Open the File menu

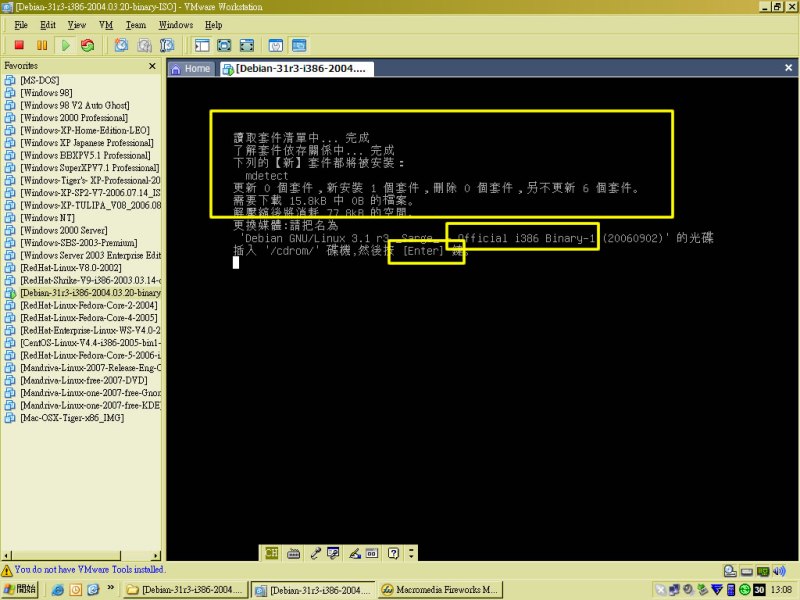pos(21,25)
